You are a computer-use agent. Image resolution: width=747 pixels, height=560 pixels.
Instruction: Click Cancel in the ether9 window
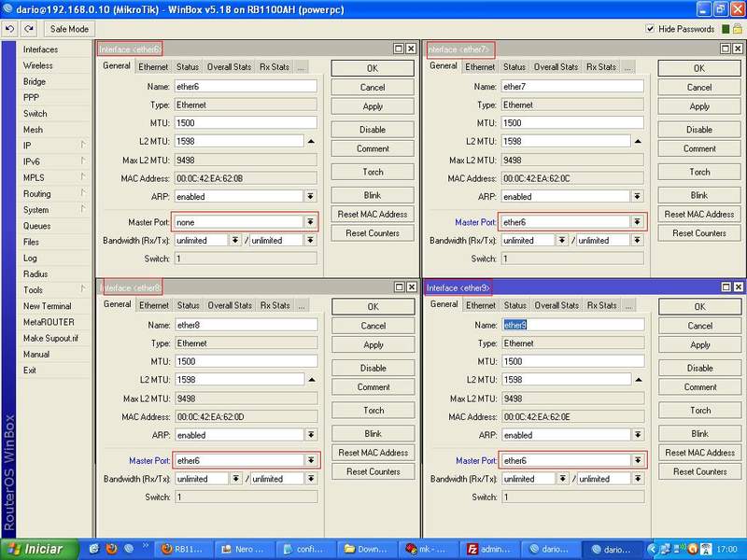(699, 326)
